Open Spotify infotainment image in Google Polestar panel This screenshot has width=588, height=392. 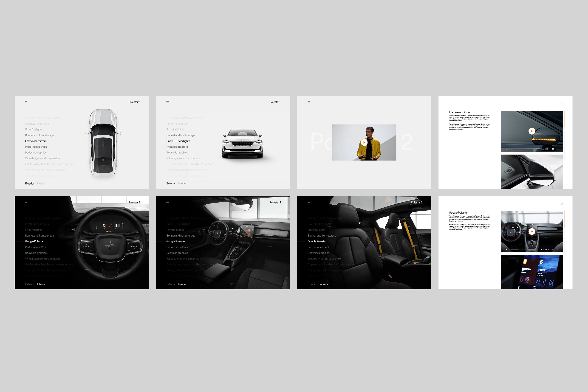click(x=532, y=272)
